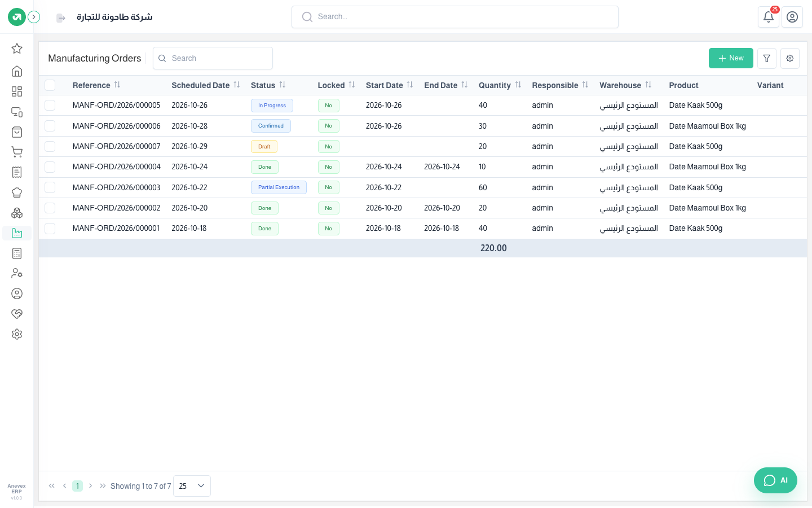Open the notifications bell
Screen dimensions: 812x508
pyautogui.click(x=768, y=17)
